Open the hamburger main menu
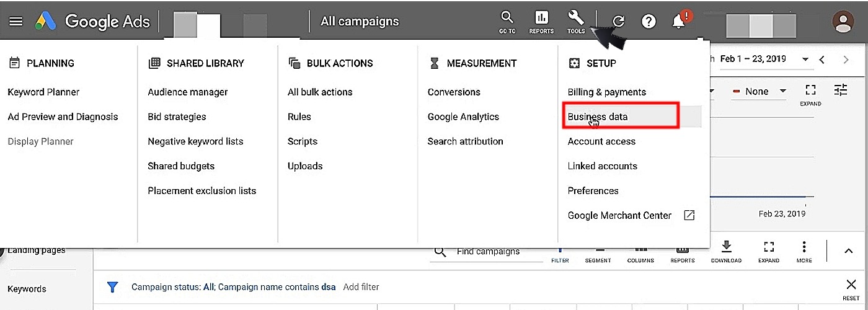Screen dimensions: 868x310 [x=16, y=21]
